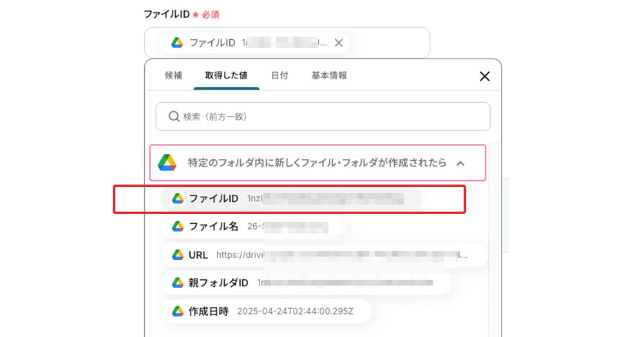Close the value picker popup

485,77
